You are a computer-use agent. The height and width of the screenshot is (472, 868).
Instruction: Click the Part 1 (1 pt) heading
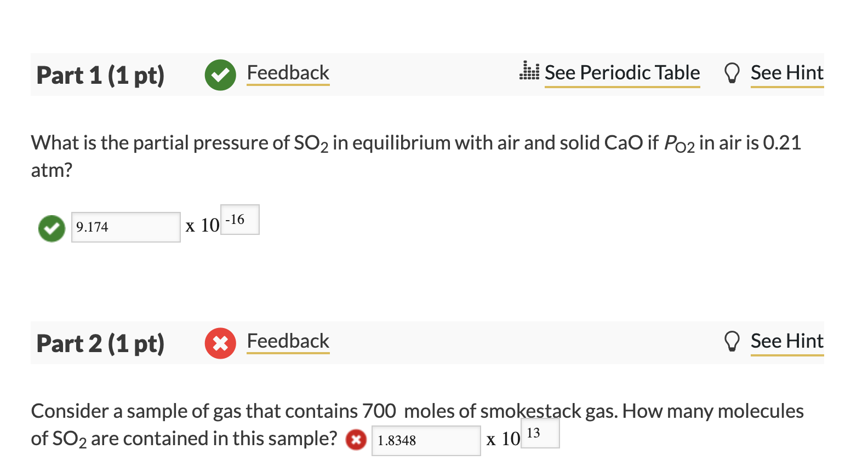pos(100,75)
